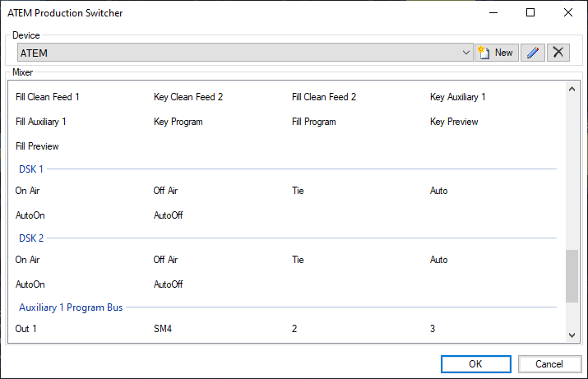Screen dimensions: 588x379
Task: Dismiss dialog with Cancel button
Action: click(x=549, y=364)
